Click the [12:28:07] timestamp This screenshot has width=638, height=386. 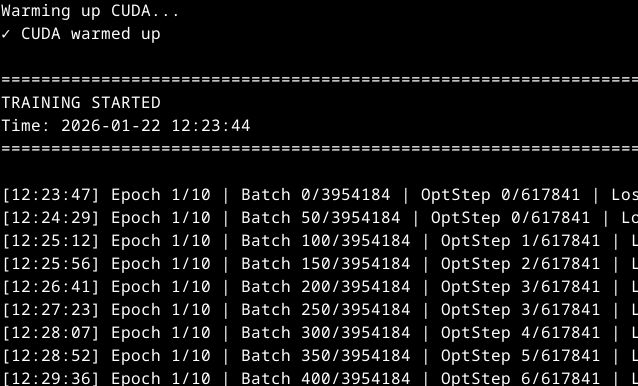[51, 333]
